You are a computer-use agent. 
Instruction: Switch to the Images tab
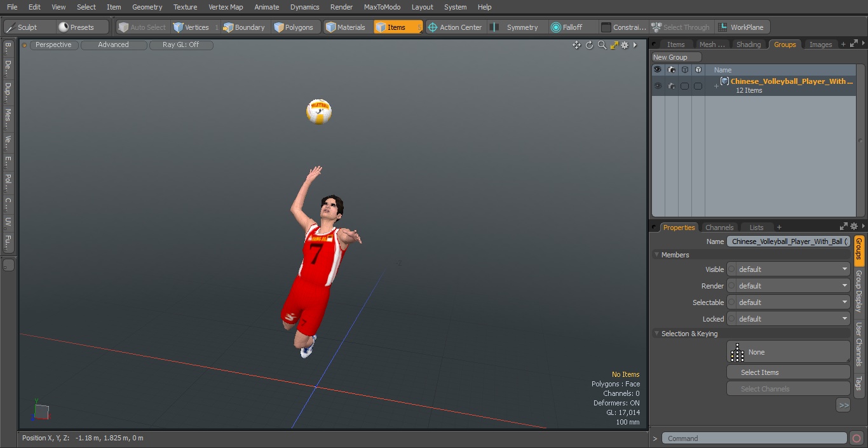pos(820,44)
